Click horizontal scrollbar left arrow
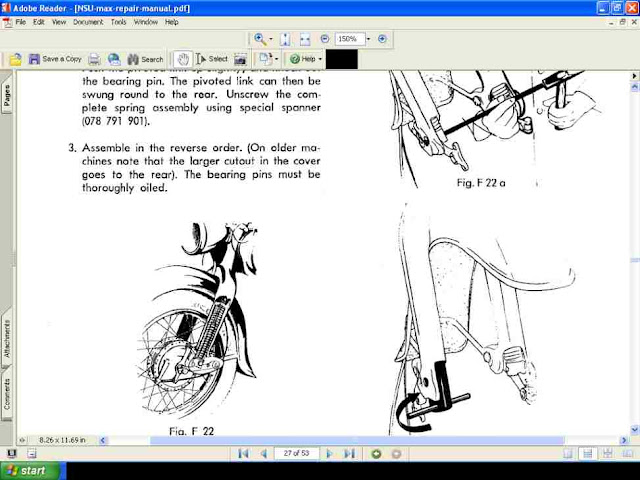The image size is (640, 480). pos(102,440)
